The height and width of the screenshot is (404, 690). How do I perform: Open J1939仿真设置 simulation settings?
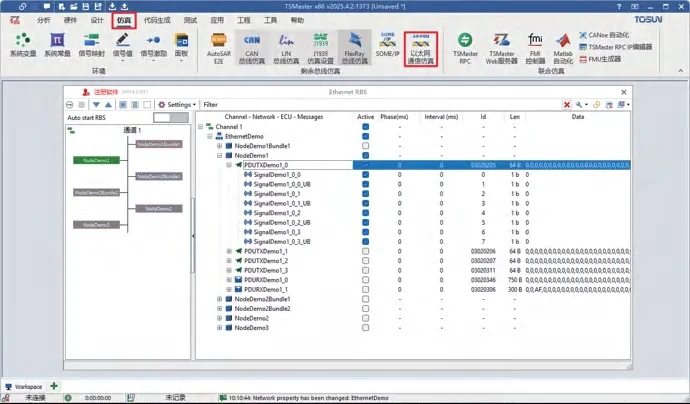pos(320,48)
